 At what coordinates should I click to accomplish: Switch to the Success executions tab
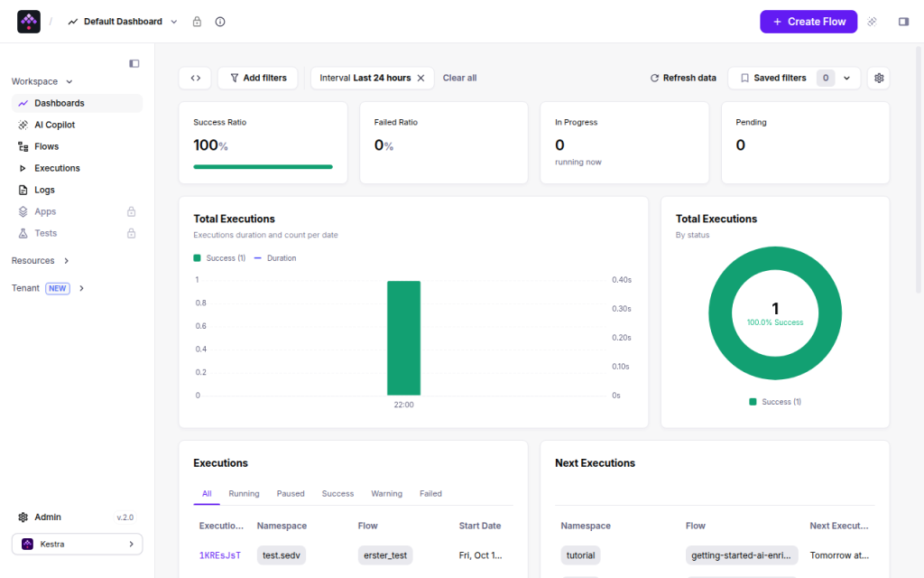tap(337, 494)
